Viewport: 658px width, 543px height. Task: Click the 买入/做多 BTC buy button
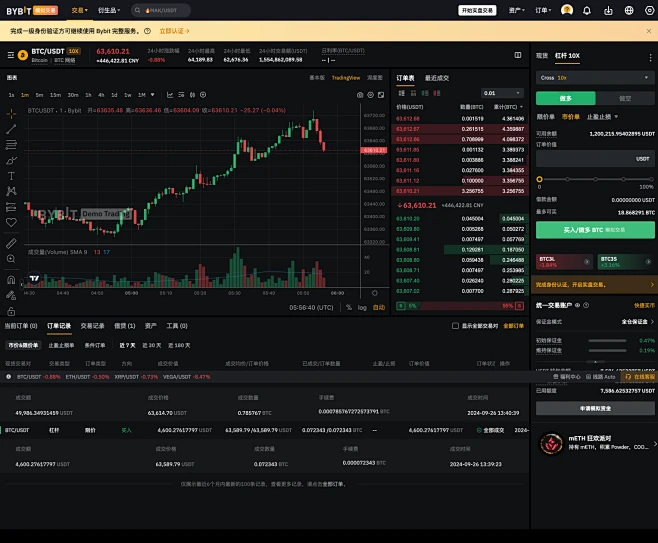[595, 230]
